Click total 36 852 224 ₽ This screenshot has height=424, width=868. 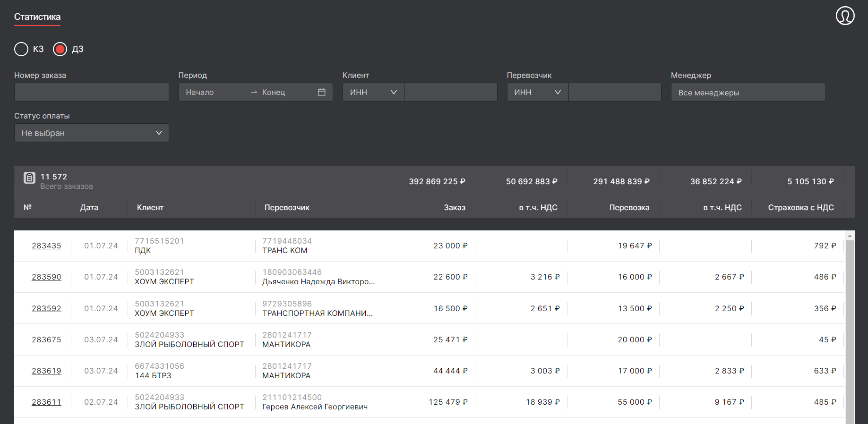point(716,181)
